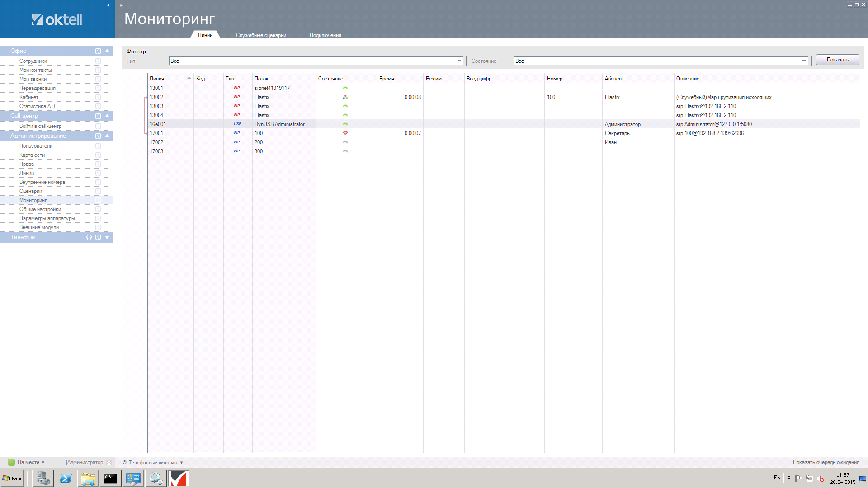Click the green status indicator На месте
Image resolution: width=868 pixels, height=488 pixels.
(11, 462)
